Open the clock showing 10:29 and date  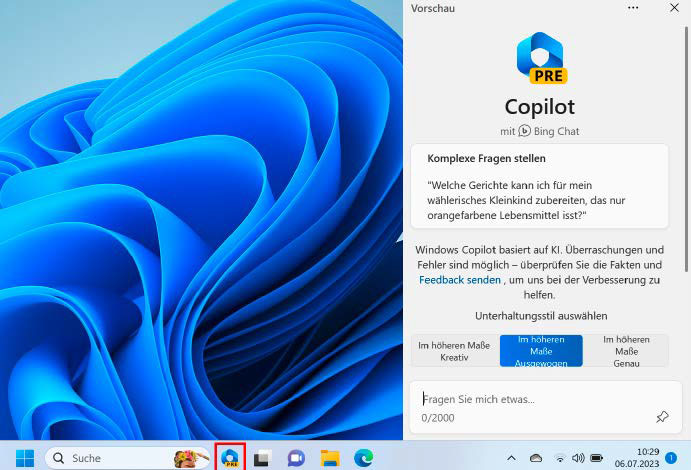[637, 458]
